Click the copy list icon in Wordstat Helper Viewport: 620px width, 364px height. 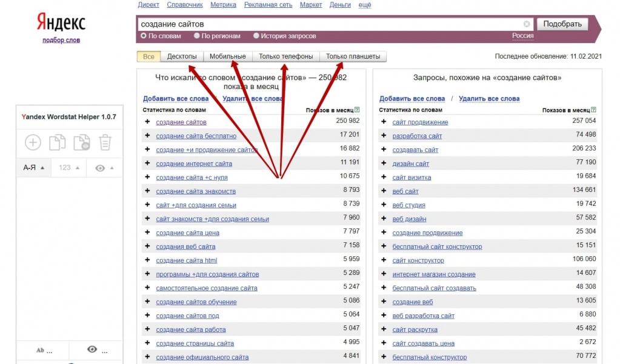57,142
